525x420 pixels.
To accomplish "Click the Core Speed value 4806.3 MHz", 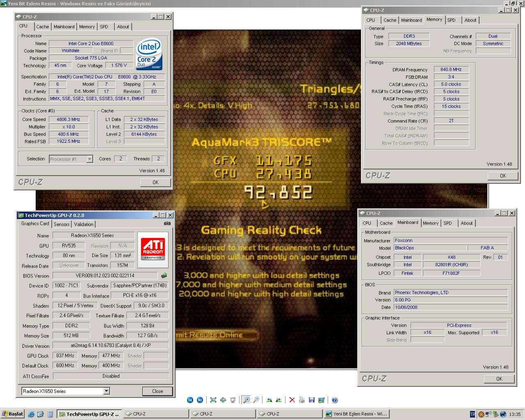I will pyautogui.click(x=68, y=119).
